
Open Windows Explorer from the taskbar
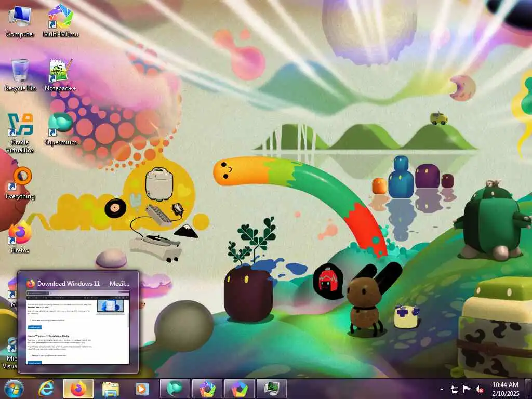point(110,389)
